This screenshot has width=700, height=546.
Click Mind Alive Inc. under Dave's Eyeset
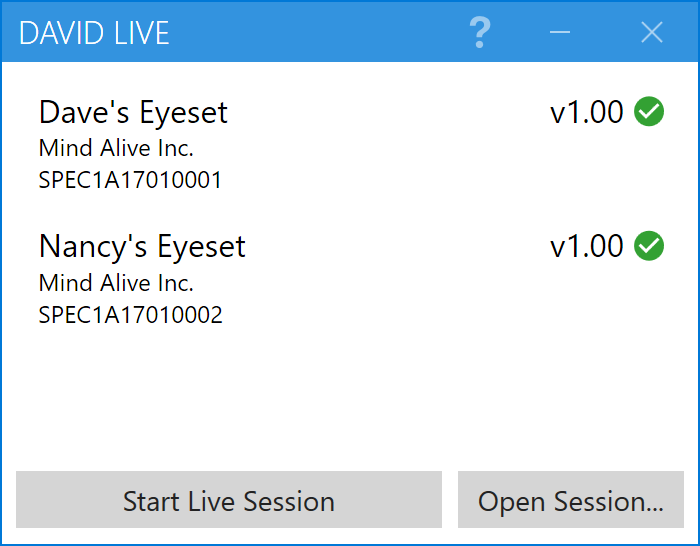point(116,148)
